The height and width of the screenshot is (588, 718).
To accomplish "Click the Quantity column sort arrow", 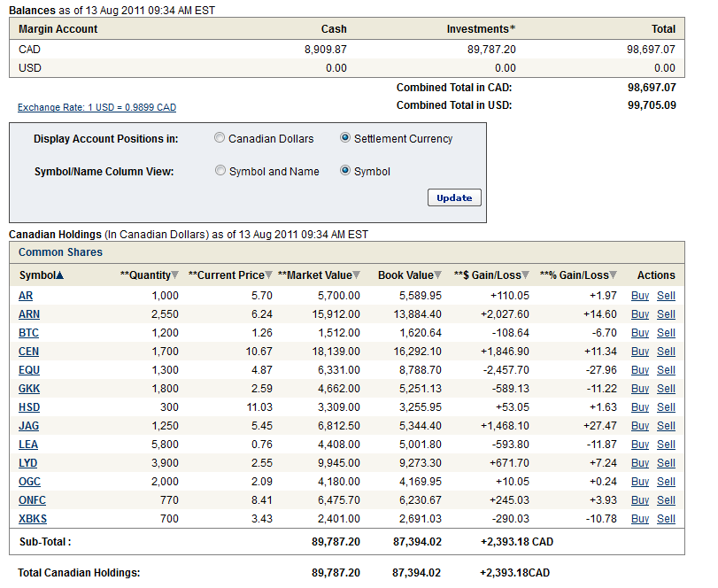I will pos(174,275).
